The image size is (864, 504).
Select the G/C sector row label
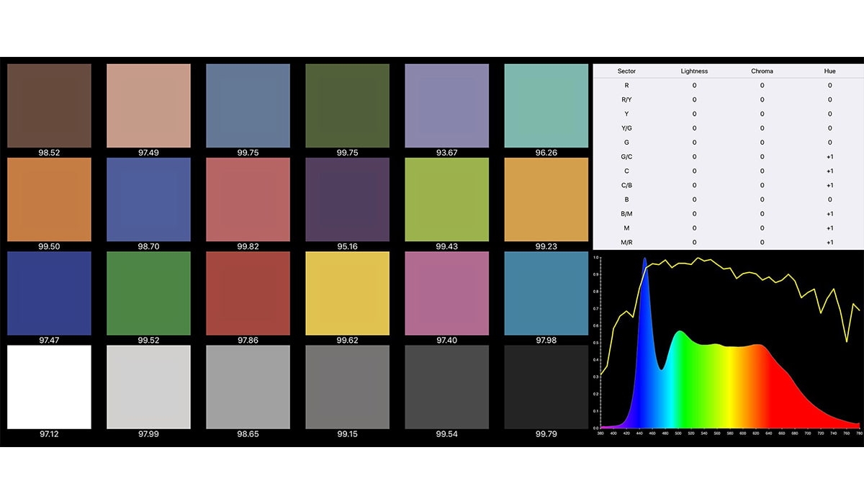626,157
